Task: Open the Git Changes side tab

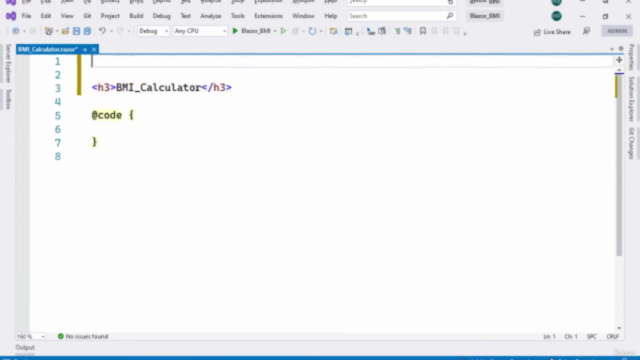Action: pos(631,143)
